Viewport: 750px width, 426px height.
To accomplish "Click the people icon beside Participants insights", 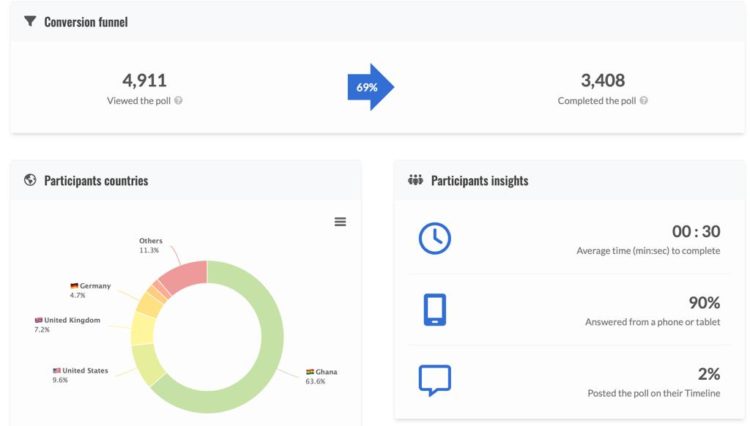I will (416, 180).
